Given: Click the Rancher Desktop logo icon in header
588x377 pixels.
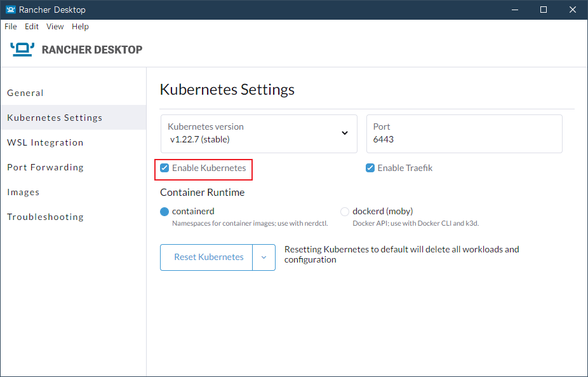Looking at the screenshot, I should coord(22,50).
